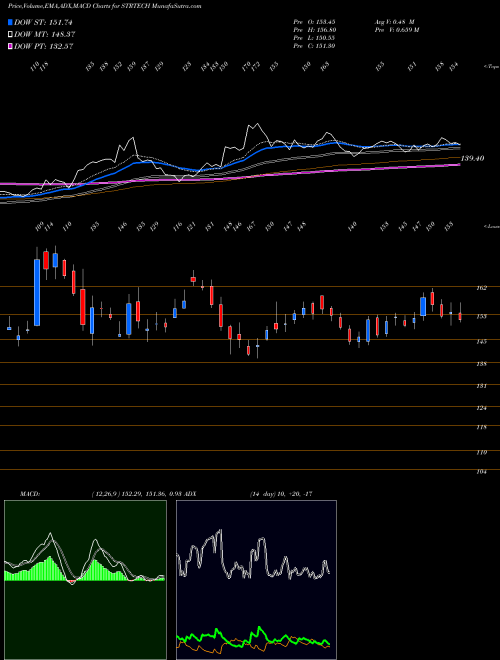This screenshot has width=500, height=660.
Task: Click the magenta DOW PT legend swatch
Action: (x=10, y=46)
